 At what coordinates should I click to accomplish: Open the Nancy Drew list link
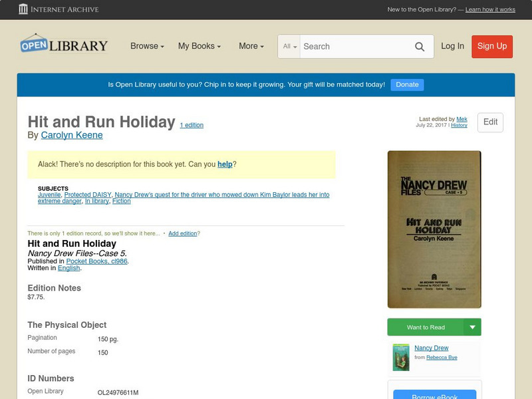click(x=431, y=348)
